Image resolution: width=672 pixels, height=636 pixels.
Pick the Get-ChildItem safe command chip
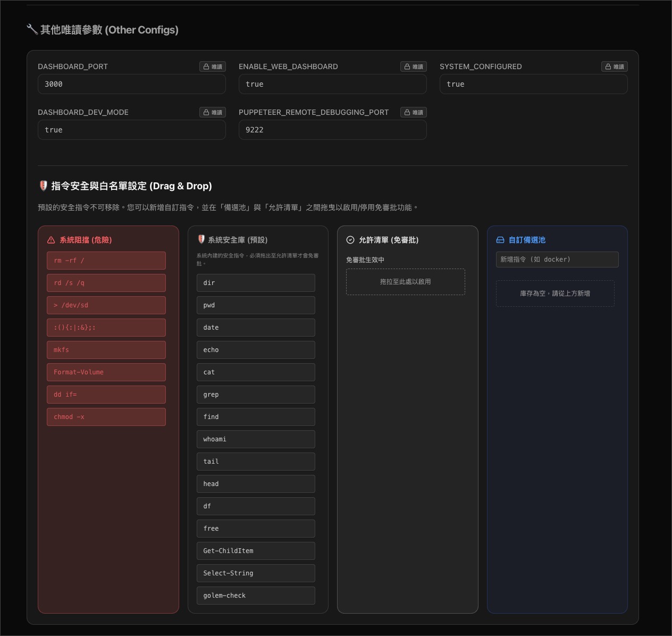pos(256,551)
